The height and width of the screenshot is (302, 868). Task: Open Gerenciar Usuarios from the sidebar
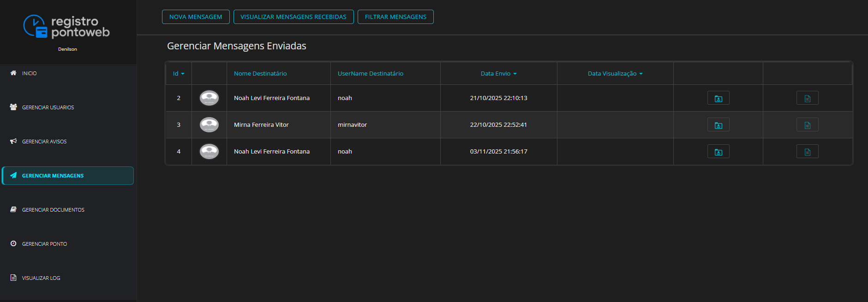48,107
